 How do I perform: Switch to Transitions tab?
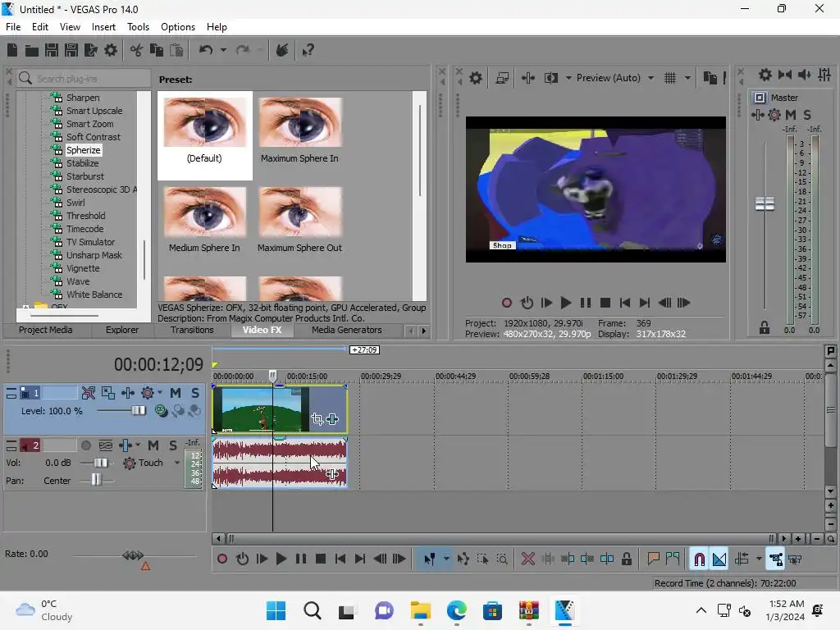(192, 330)
